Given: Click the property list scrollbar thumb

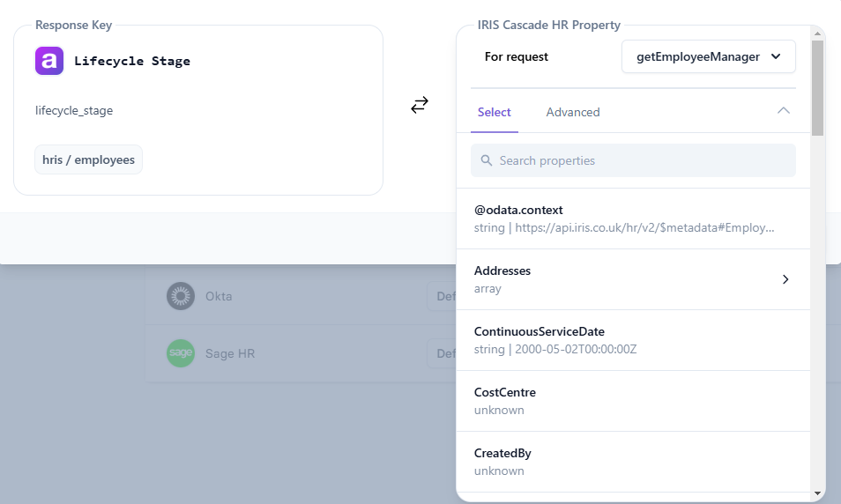Looking at the screenshot, I should pyautogui.click(x=817, y=88).
